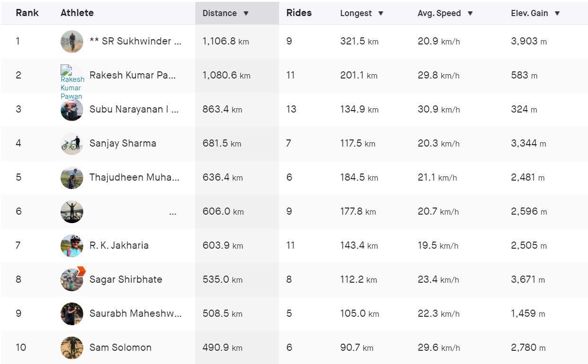Image resolution: width=588 pixels, height=364 pixels.
Task: Click R. K. Jakharia's avatar photo
Action: pyautogui.click(x=72, y=246)
